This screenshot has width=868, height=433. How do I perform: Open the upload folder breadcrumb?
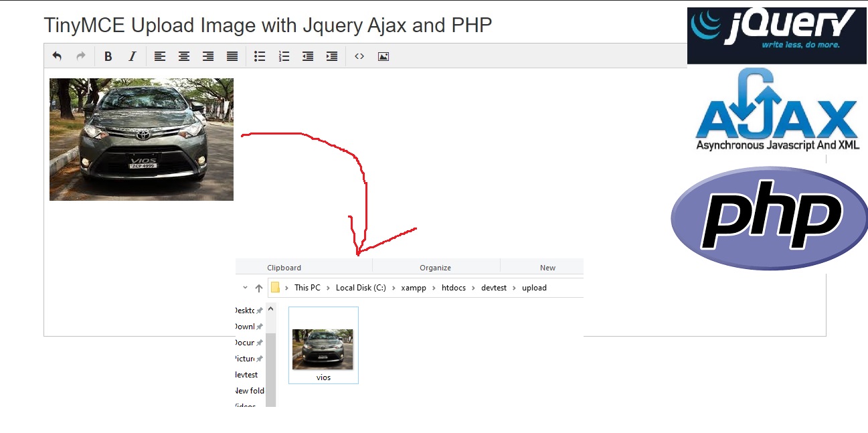coord(534,288)
